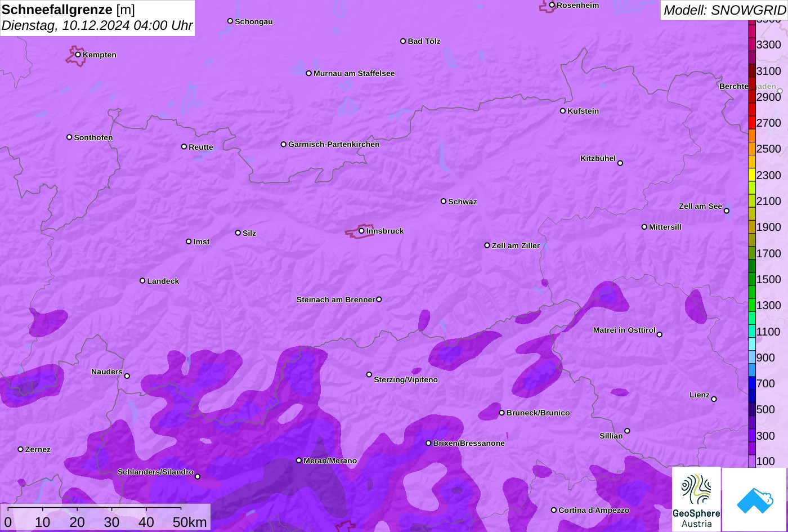Click the green 1500 legend color
The image size is (788, 532).
(x=752, y=279)
